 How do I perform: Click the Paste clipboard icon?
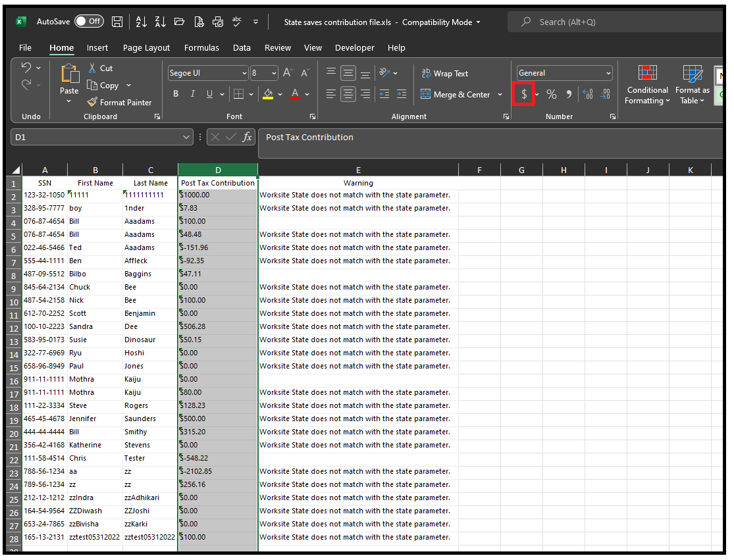(69, 74)
